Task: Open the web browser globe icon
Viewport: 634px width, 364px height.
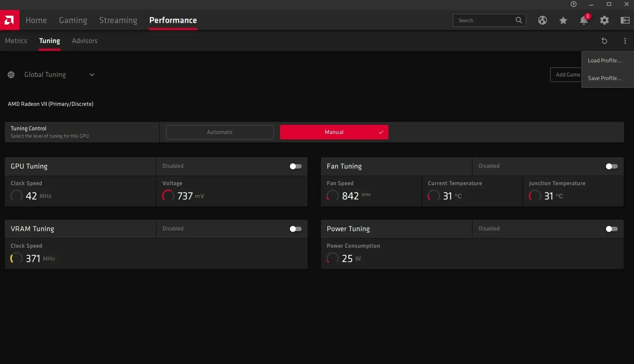Action: [543, 20]
